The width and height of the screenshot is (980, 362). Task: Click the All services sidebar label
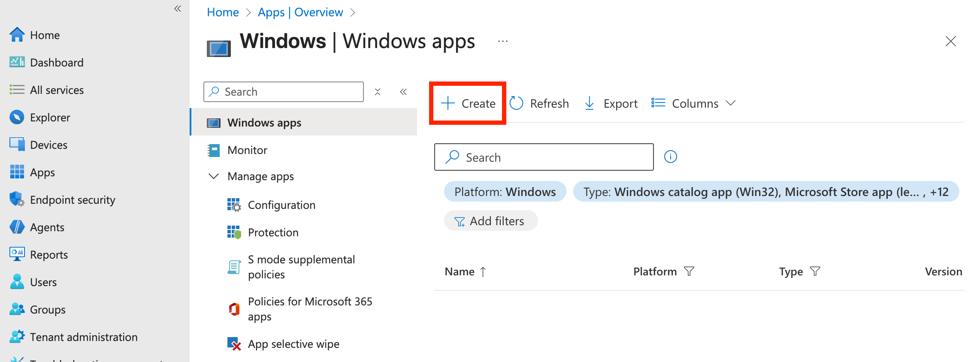(57, 90)
